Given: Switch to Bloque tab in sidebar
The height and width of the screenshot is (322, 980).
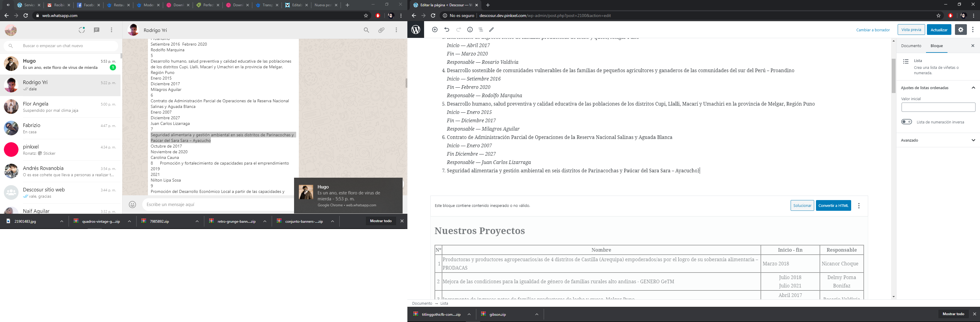Looking at the screenshot, I should click(937, 46).
